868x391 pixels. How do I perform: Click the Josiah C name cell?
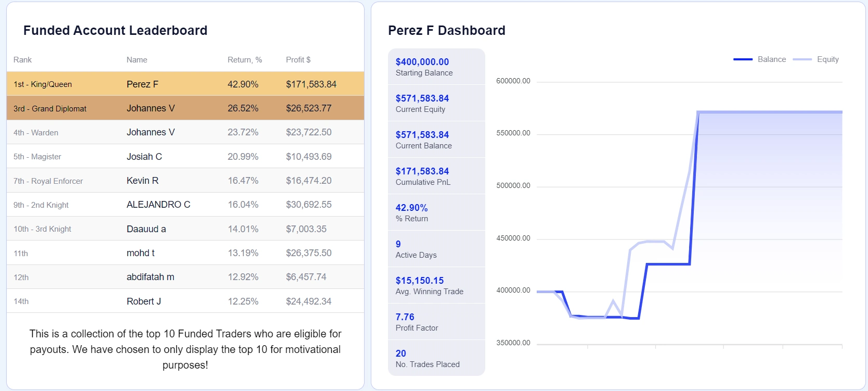144,157
